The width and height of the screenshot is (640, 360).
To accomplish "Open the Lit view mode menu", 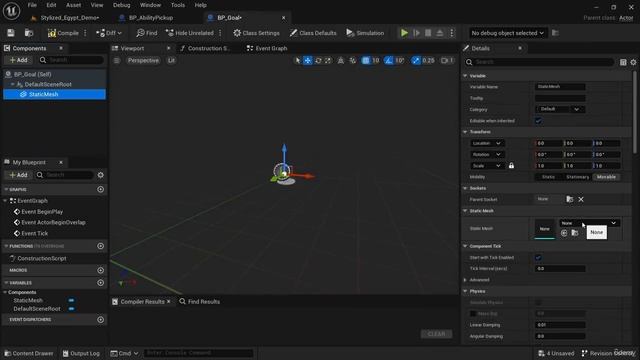I will pyautogui.click(x=171, y=60).
